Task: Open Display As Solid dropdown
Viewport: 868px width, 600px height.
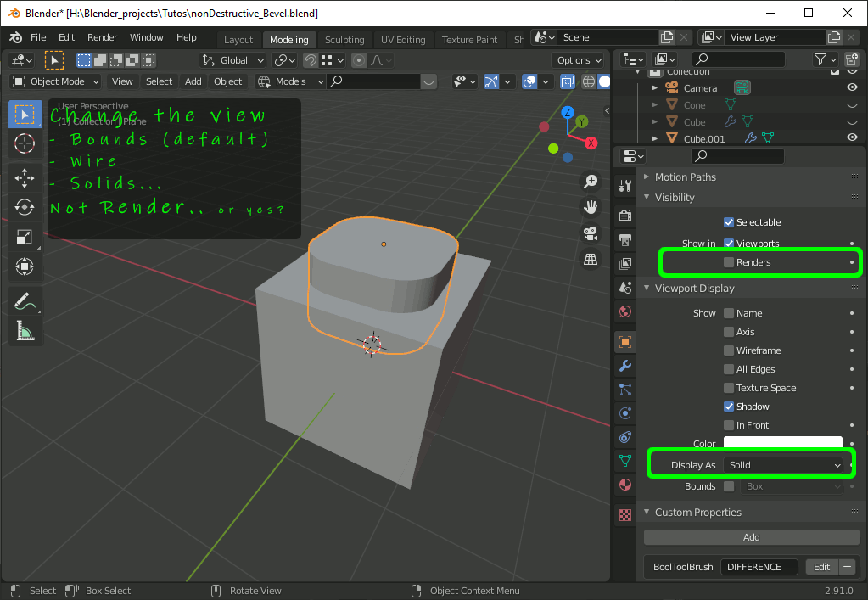Action: click(783, 465)
